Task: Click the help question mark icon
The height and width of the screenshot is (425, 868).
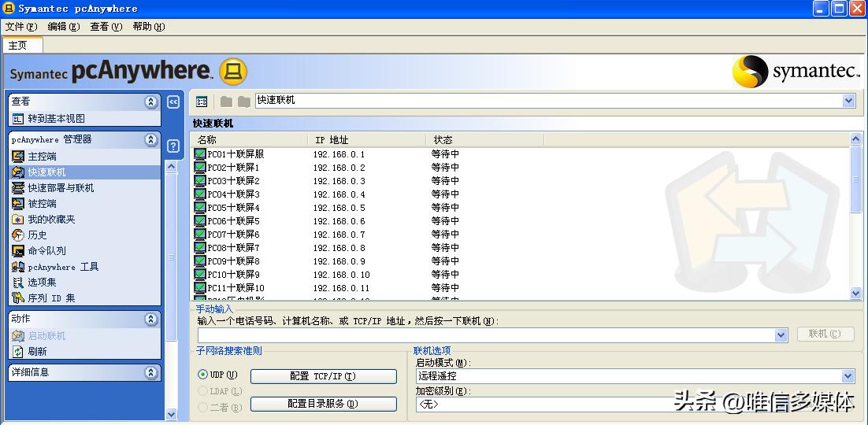Action: [173, 146]
